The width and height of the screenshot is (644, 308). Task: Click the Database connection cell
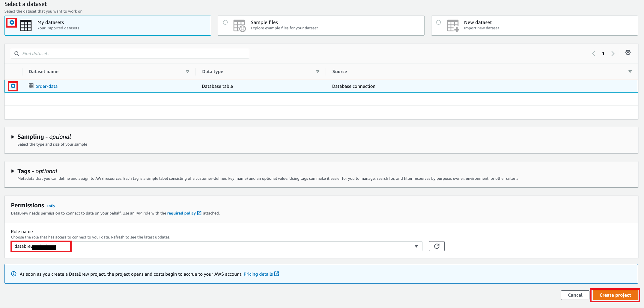[354, 86]
